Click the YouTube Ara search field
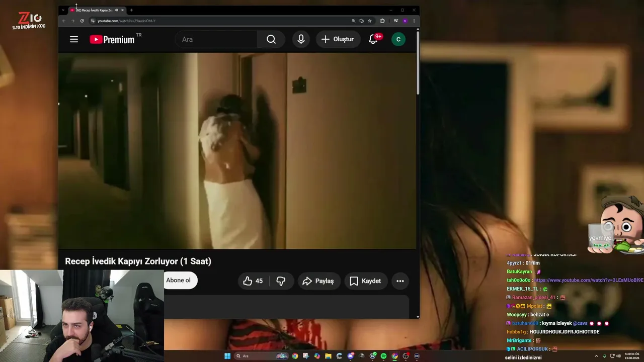This screenshot has width=644, height=362. coord(216,39)
